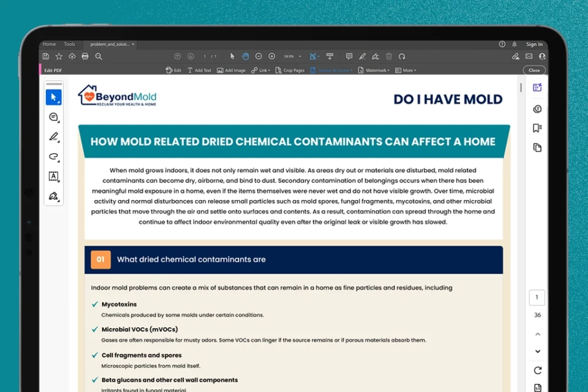
Task: Select the text box tool in left palette
Action: (53, 176)
